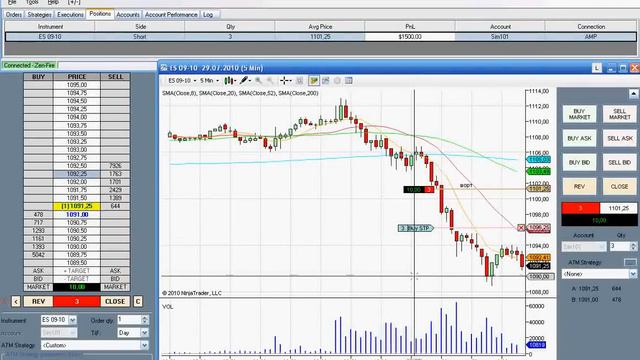Switch to the Executions tab
The image size is (640, 360).
(70, 15)
